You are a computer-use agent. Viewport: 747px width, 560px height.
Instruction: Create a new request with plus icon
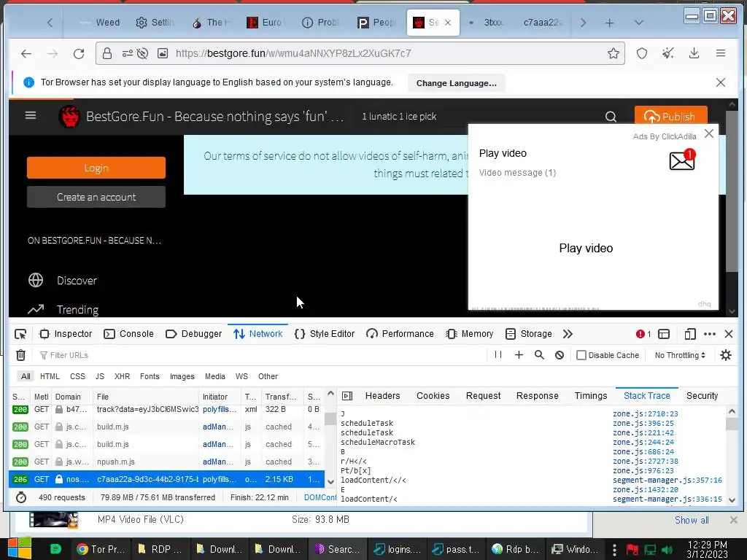(519, 355)
